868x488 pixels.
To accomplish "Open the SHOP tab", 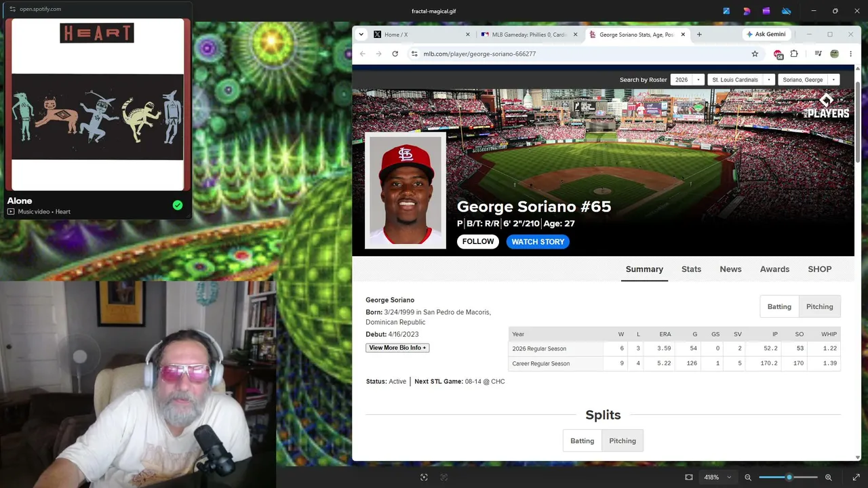I will 819,269.
